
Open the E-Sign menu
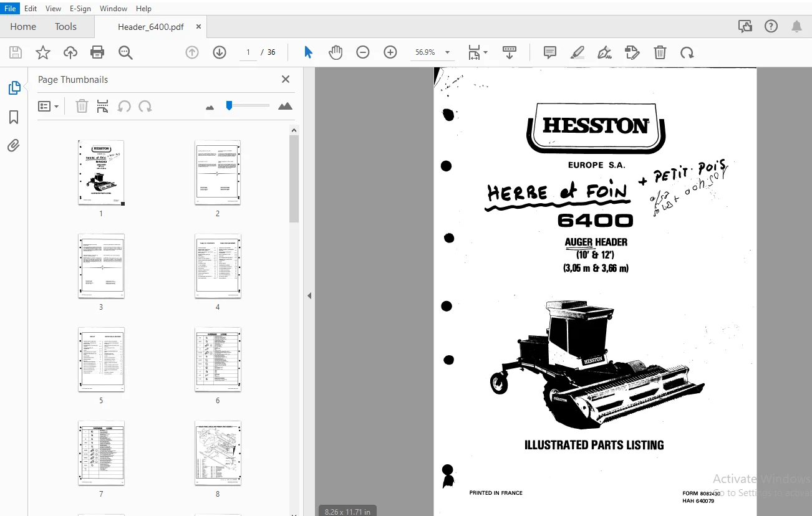pos(80,8)
